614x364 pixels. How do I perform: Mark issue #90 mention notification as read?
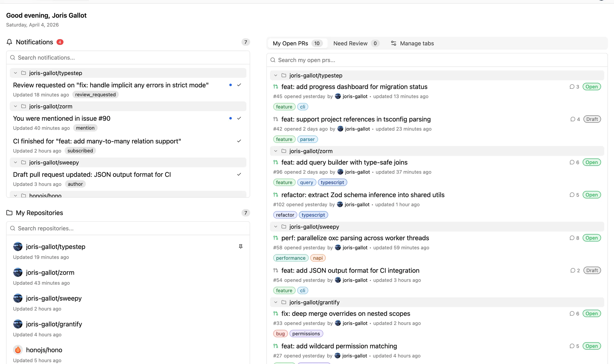point(239,118)
